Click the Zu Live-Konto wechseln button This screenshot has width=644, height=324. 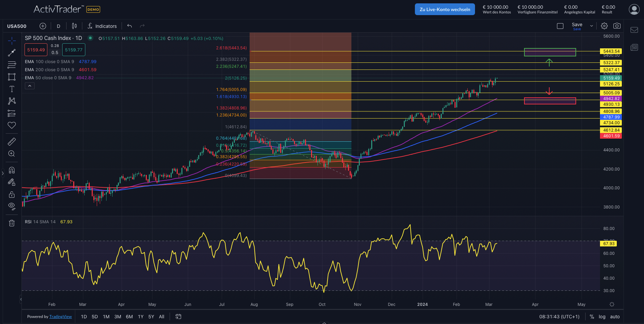(444, 9)
